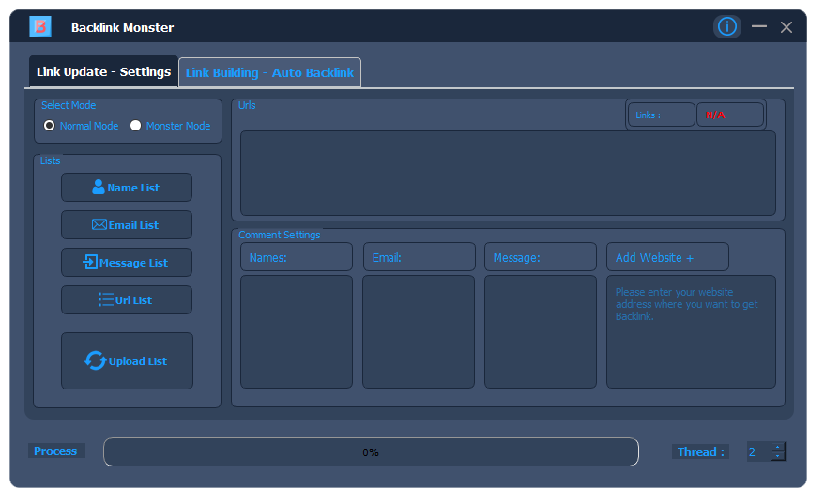Click the Upload List button
The image size is (825, 504).
coord(128,361)
